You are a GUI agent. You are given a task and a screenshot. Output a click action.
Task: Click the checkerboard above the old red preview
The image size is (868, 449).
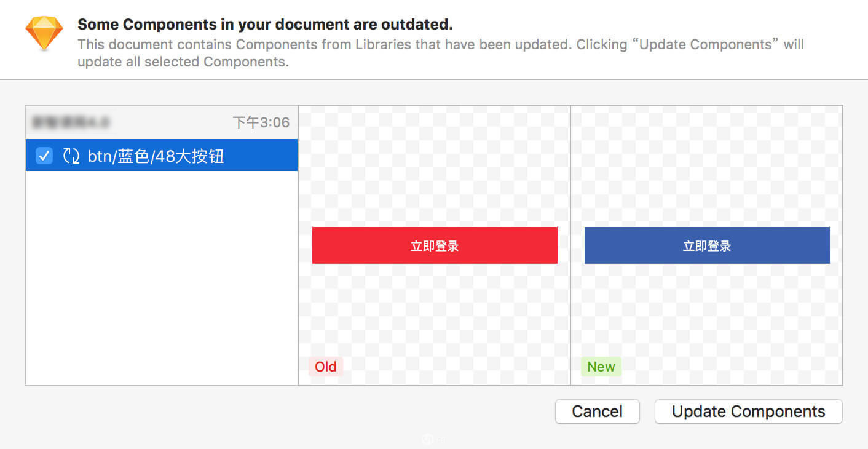(x=435, y=166)
